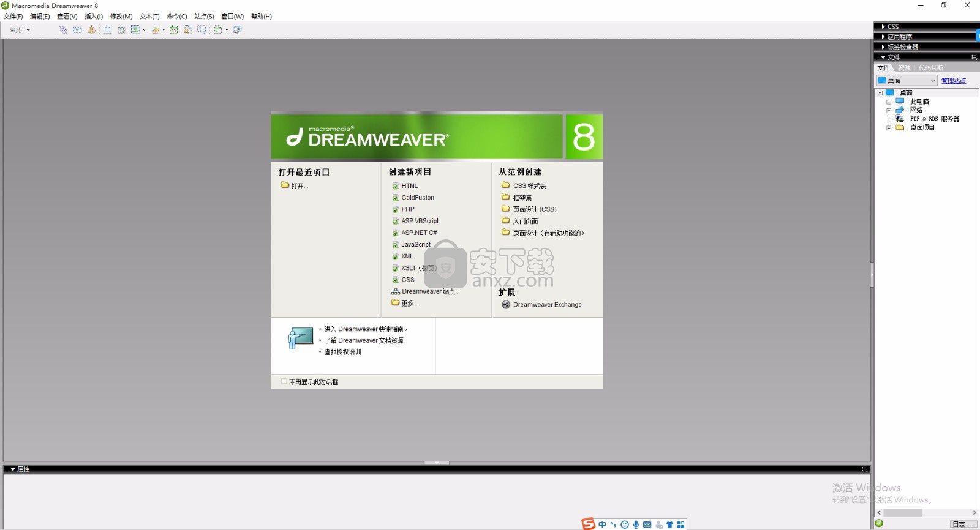The width and height of the screenshot is (980, 530).
Task: Open the Images icon dropdown arrow
Action: (144, 30)
